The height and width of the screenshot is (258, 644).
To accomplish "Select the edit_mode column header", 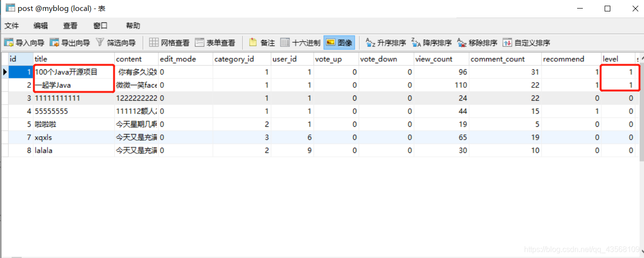I will point(185,59).
